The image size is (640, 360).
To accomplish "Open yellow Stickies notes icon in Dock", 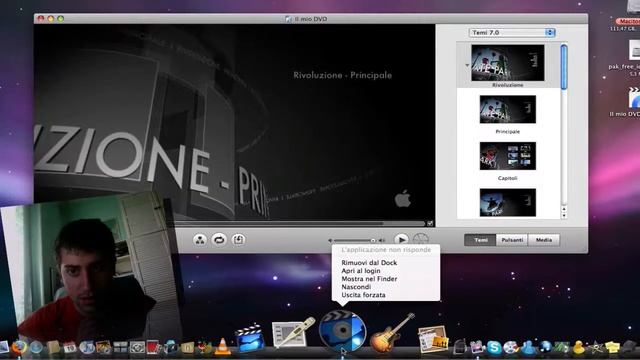I will tap(612, 347).
